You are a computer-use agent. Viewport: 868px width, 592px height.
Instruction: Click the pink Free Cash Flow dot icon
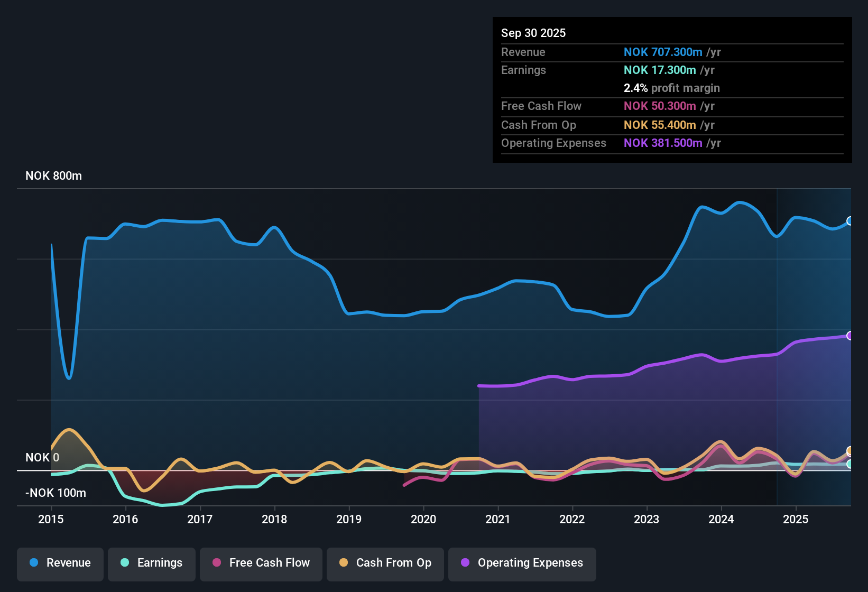[x=216, y=563]
